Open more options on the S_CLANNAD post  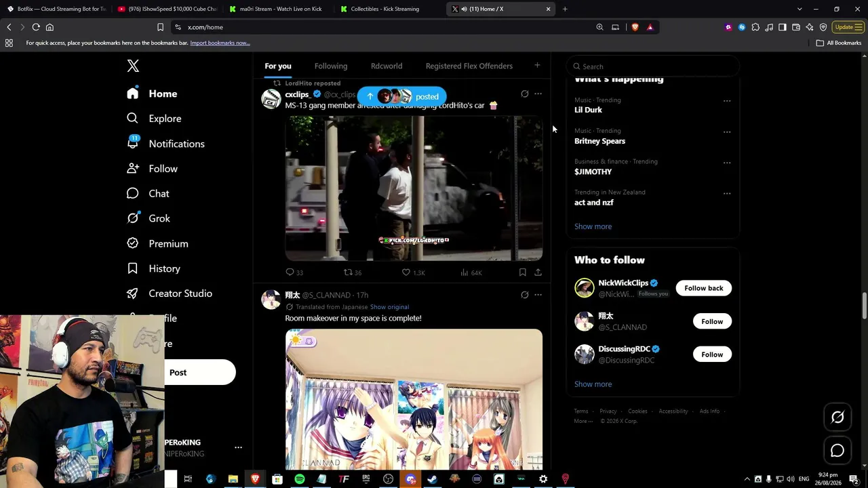538,295
